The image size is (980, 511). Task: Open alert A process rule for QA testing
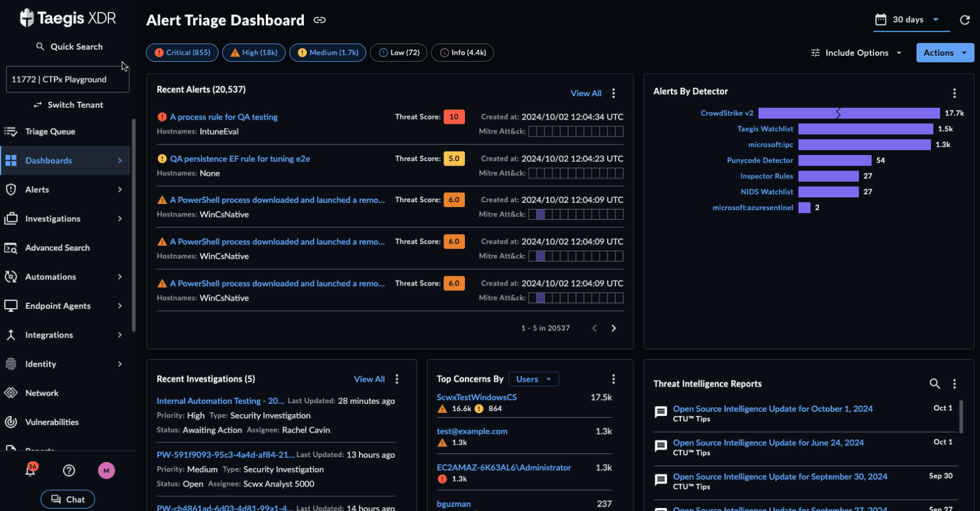click(224, 117)
